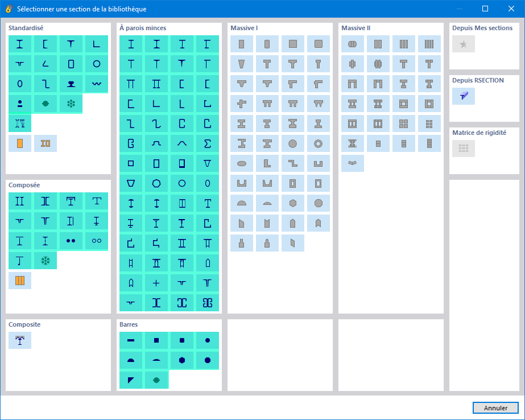This screenshot has height=420, width=525.
Task: Select the IV tapered section icon in Standardisé
Action: coord(20,123)
